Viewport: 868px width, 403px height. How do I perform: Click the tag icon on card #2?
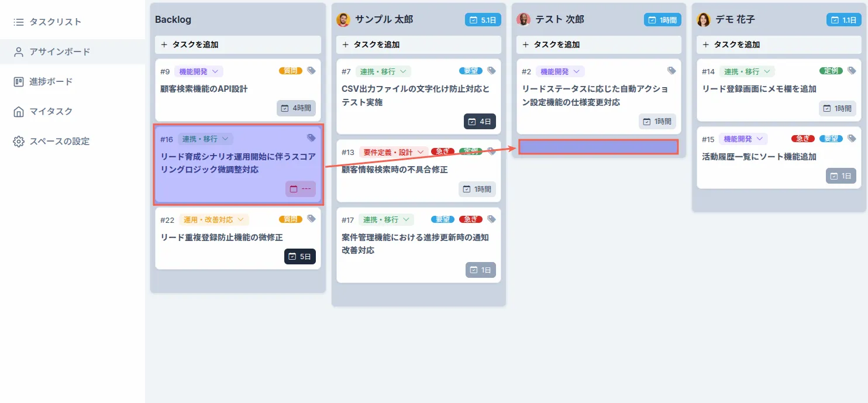click(671, 71)
